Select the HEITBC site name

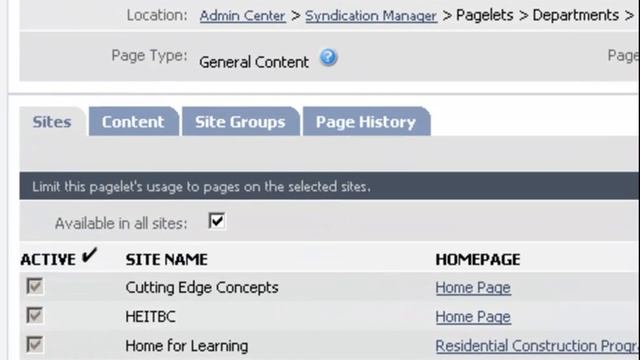(150, 317)
